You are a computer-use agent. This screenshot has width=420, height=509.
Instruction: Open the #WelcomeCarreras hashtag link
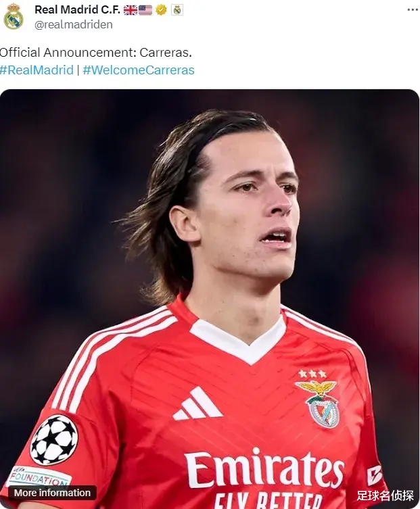139,70
